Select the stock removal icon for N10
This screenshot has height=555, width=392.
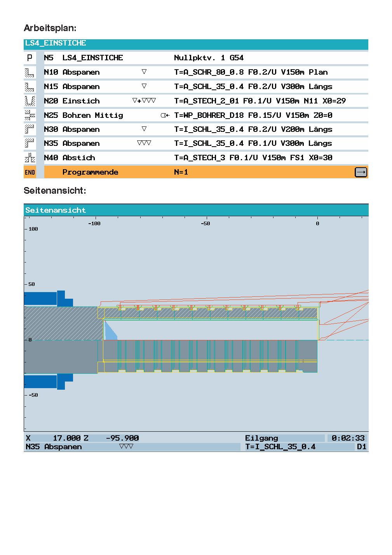point(30,72)
